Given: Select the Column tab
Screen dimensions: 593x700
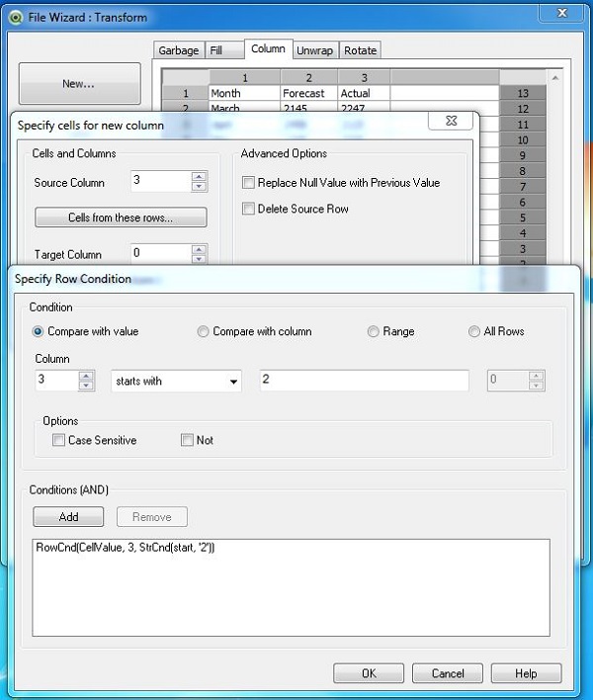Looking at the screenshot, I should (x=268, y=48).
